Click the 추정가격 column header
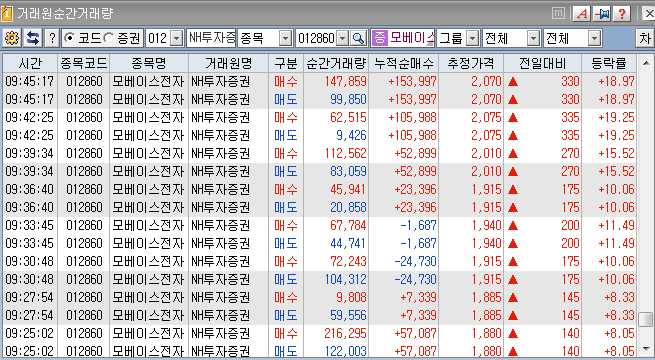This screenshot has width=655, height=360. point(471,63)
